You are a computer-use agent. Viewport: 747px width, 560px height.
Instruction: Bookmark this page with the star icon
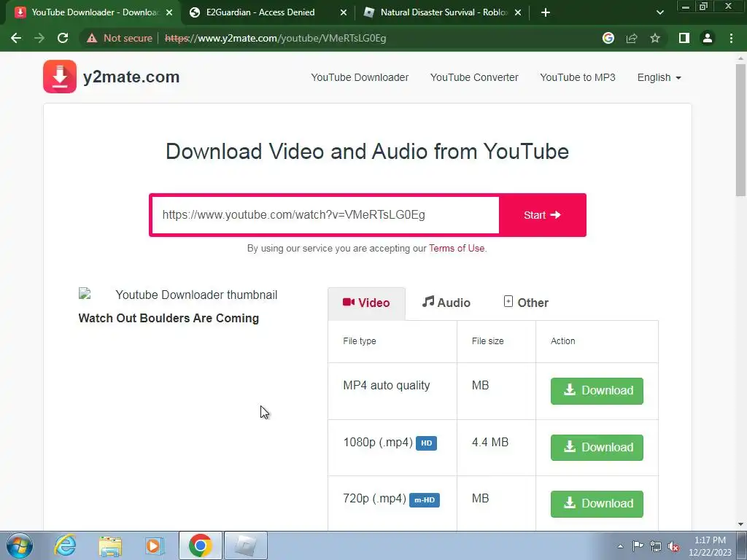click(655, 38)
